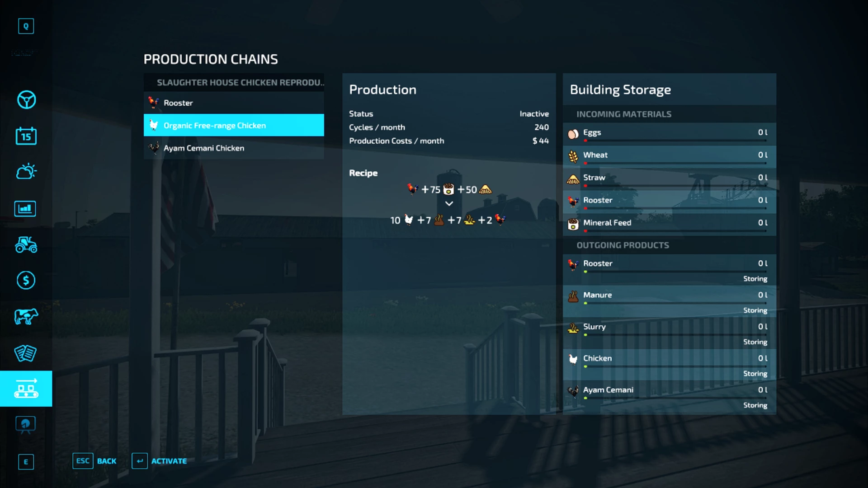Click the Q icon at sidebar top

coord(26,26)
